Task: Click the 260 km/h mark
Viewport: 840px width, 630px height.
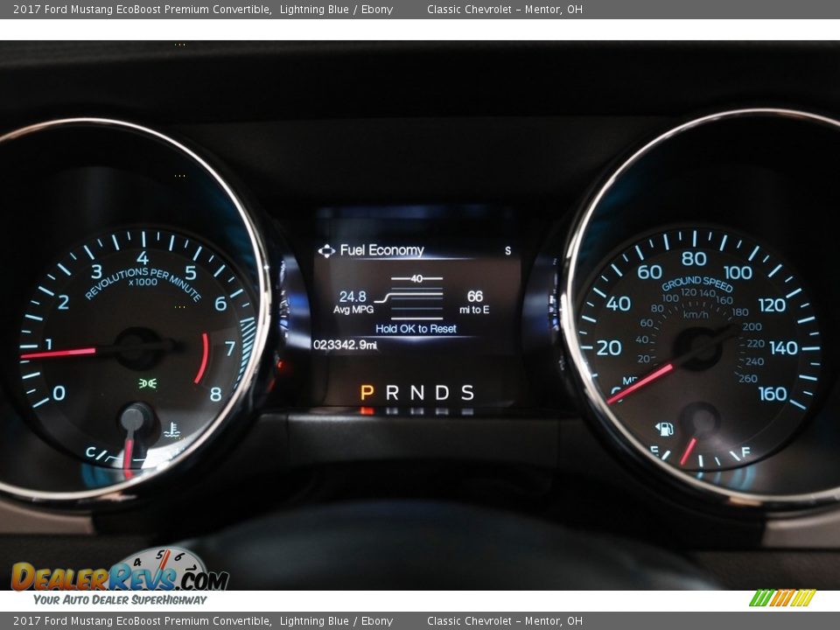Action: tap(748, 379)
